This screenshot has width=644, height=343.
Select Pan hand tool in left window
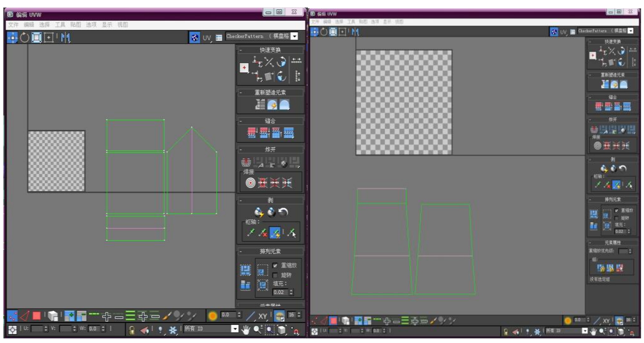pyautogui.click(x=246, y=330)
